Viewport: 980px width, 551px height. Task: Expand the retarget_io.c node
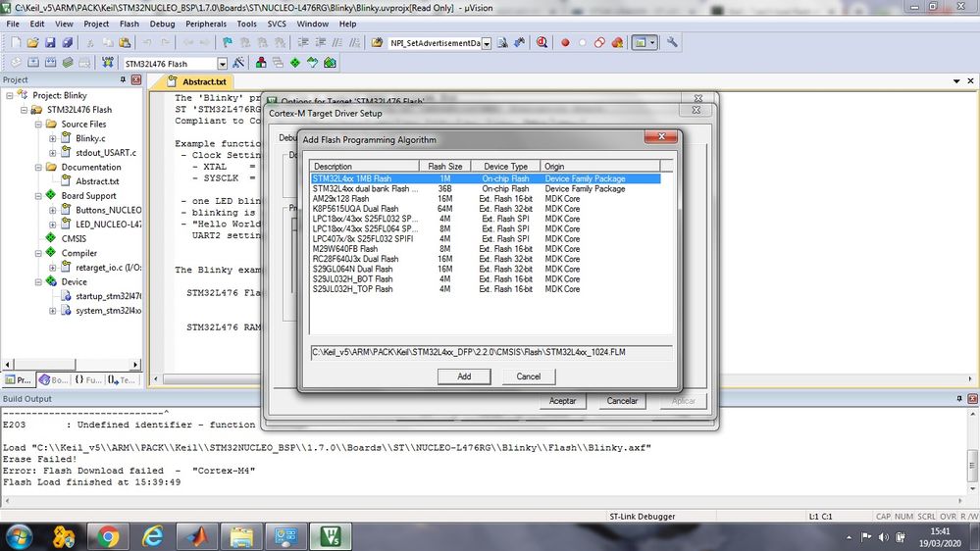(x=53, y=268)
